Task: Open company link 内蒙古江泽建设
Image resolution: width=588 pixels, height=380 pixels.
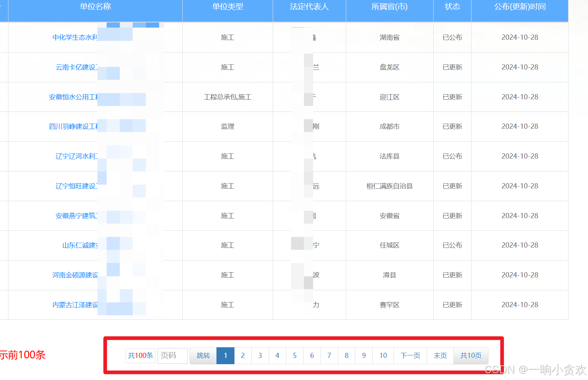Action: pyautogui.click(x=75, y=305)
